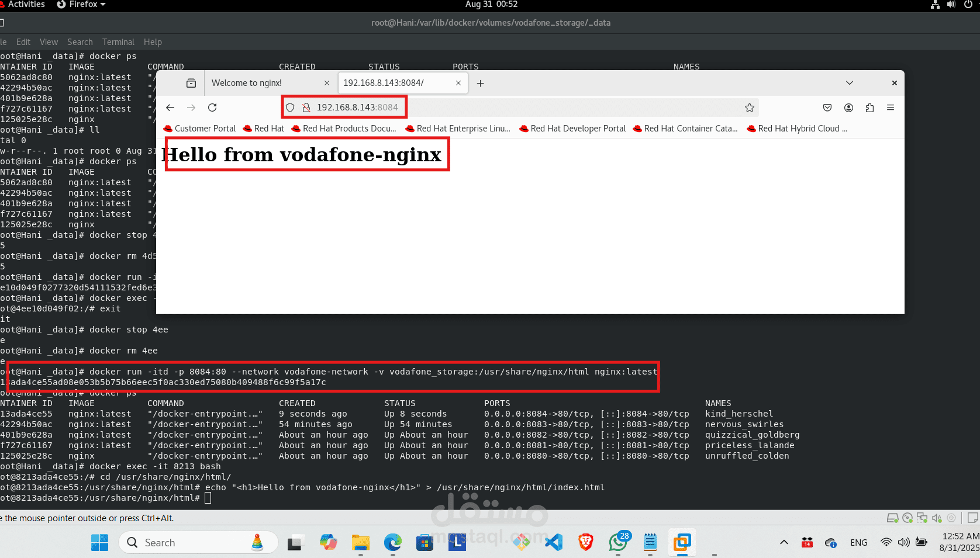980x558 pixels.
Task: Open the Firefox app menu in GNOME top bar
Action: (x=81, y=5)
